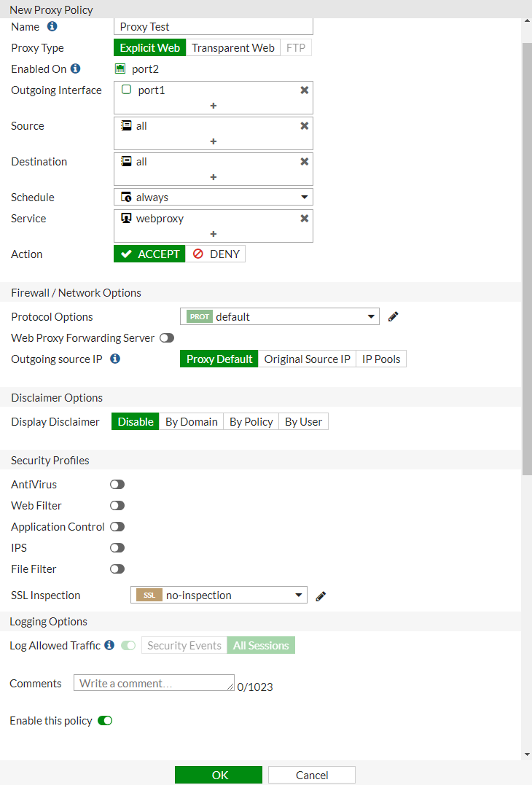Choose IP Pools for Outgoing source IP
The width and height of the screenshot is (532, 785).
(x=380, y=358)
